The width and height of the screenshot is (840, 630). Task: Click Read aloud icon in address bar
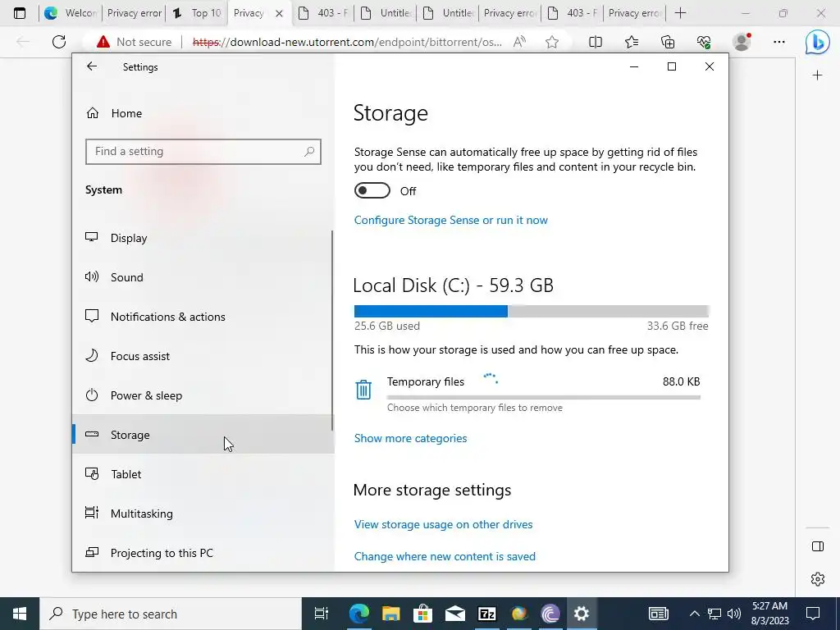[519, 42]
